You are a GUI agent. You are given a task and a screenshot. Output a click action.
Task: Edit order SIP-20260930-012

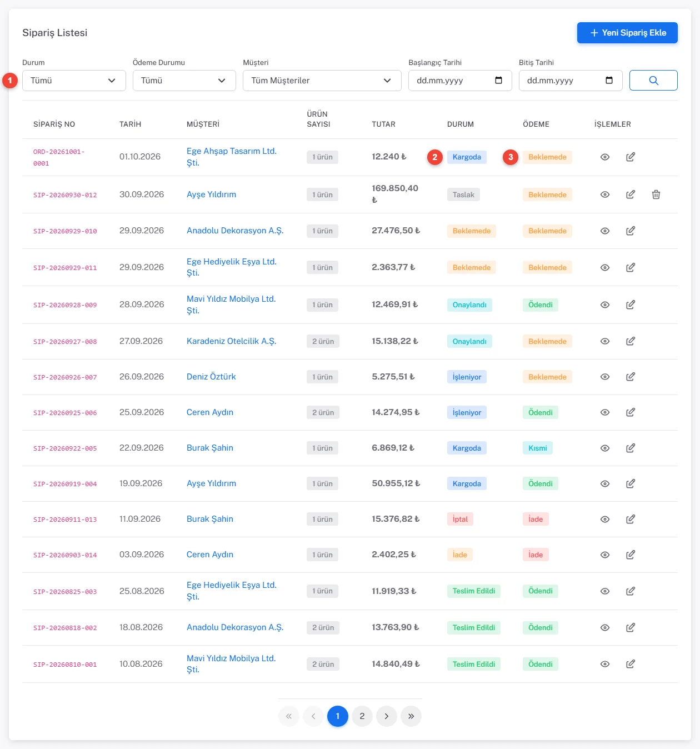(631, 194)
